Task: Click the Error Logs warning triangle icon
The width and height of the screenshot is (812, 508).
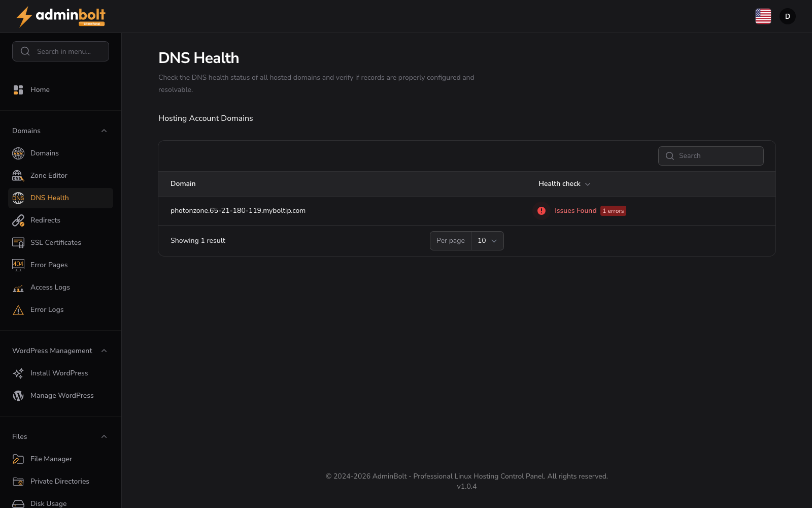Action: click(x=18, y=310)
